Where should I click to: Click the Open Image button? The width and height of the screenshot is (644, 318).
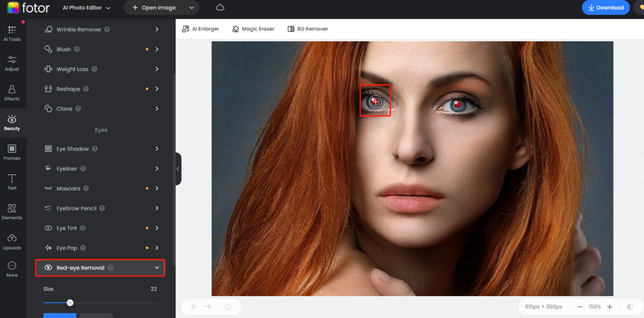(154, 8)
